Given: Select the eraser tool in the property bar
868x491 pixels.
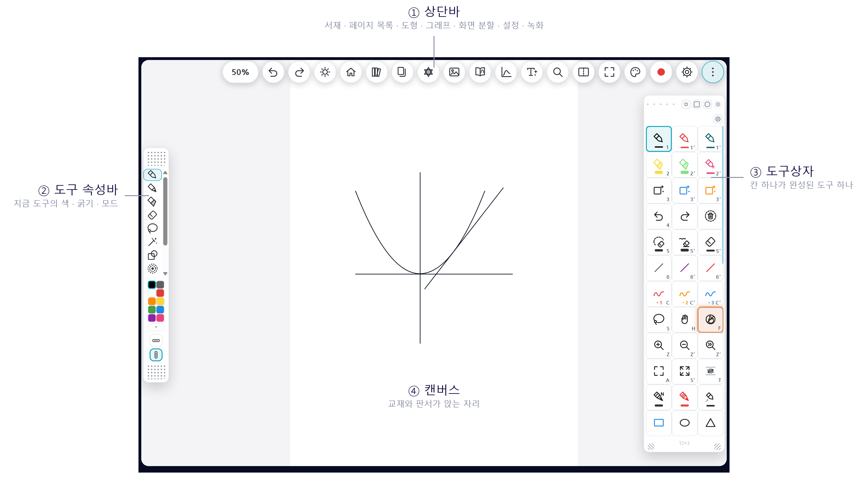Looking at the screenshot, I should [152, 215].
